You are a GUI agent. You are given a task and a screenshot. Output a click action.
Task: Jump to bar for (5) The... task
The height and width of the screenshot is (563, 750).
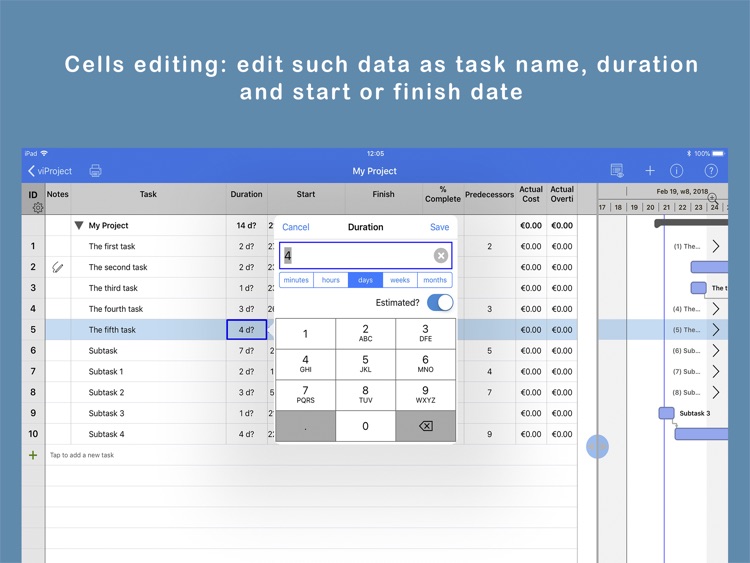(x=716, y=330)
